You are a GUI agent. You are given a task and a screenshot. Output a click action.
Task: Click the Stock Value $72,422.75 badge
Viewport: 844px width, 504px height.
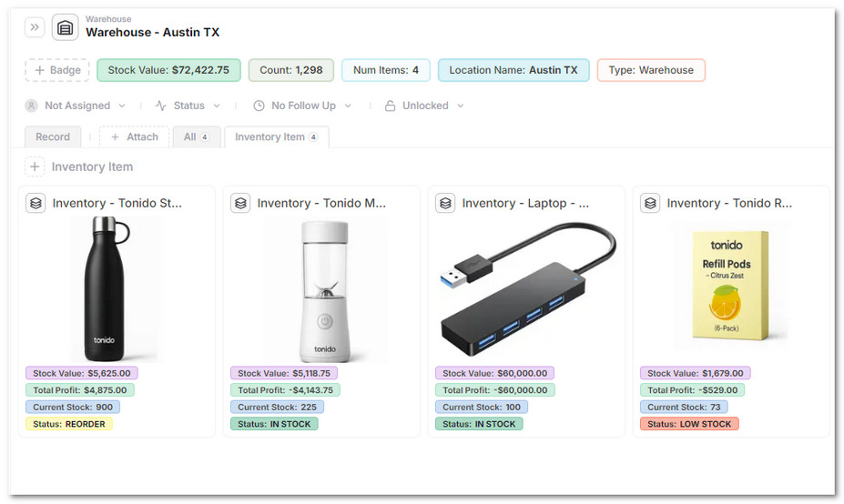[x=168, y=70]
